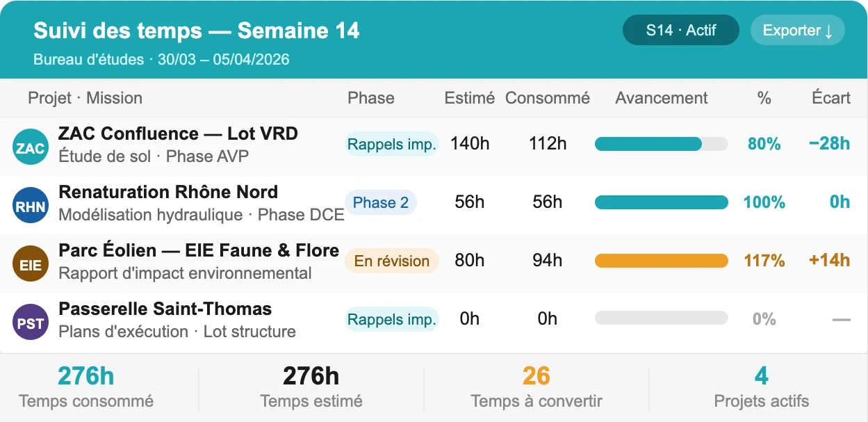The image size is (868, 422).
Task: Sort by Consommé column header
Action: click(x=547, y=98)
